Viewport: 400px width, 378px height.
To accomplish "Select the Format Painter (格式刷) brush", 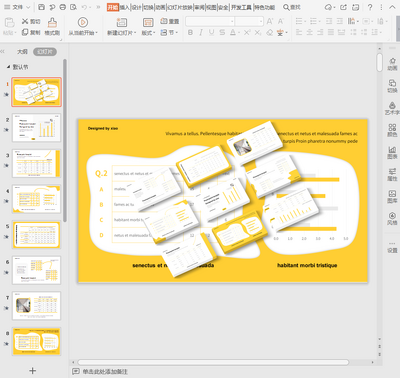I will click(x=52, y=22).
